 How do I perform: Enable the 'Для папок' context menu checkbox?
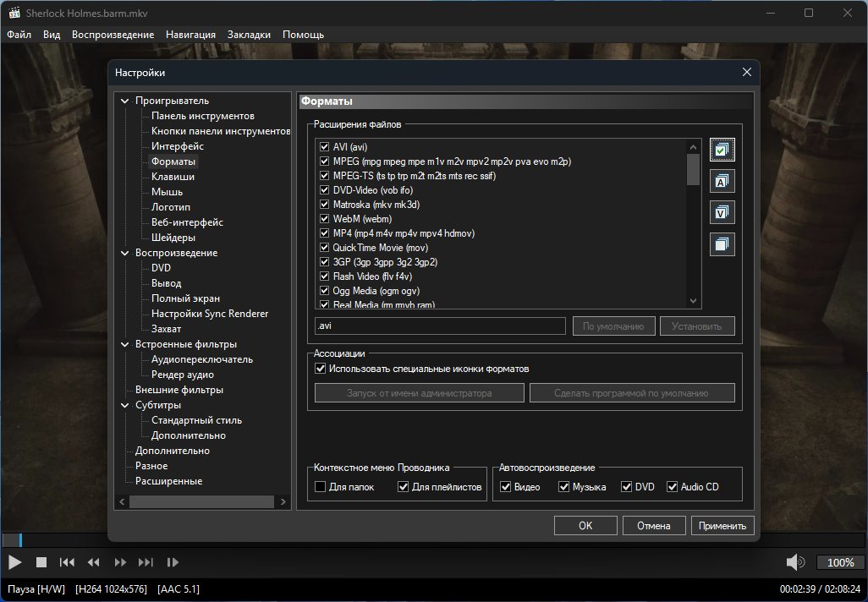[321, 487]
